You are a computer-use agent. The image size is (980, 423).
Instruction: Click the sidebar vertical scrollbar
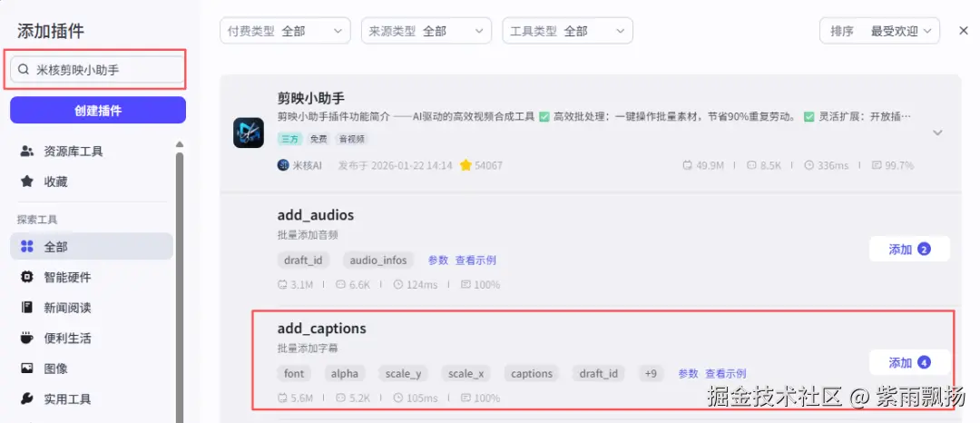pos(180,288)
